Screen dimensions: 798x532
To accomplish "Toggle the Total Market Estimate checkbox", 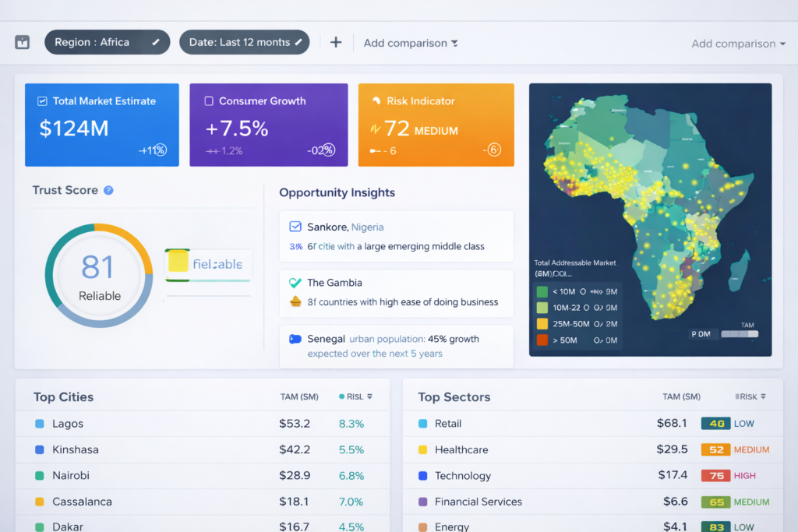I will click(42, 101).
